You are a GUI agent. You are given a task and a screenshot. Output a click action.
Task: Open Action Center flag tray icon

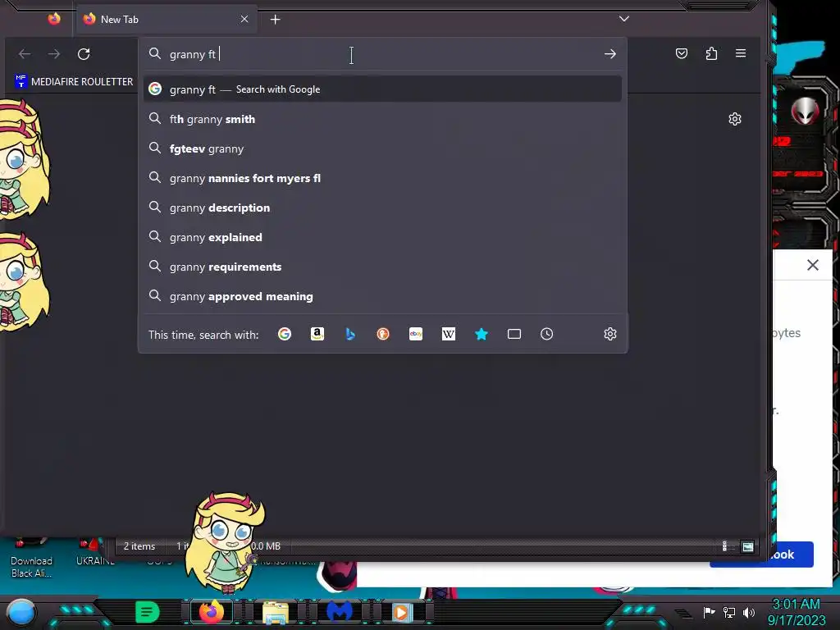point(709,612)
